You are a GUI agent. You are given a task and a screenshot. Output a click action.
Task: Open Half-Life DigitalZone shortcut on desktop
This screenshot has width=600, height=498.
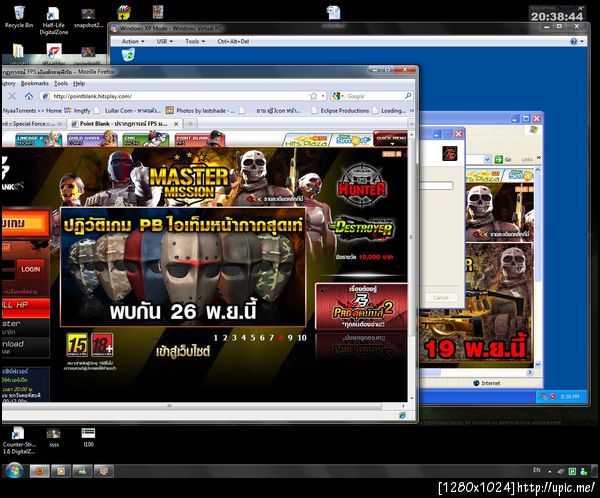54,20
